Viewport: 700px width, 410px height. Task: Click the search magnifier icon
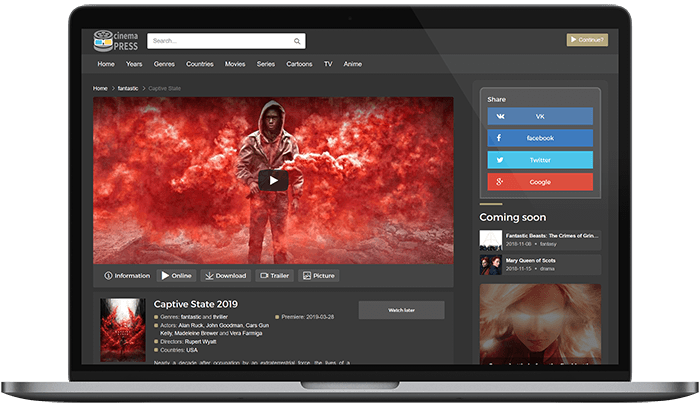(297, 41)
